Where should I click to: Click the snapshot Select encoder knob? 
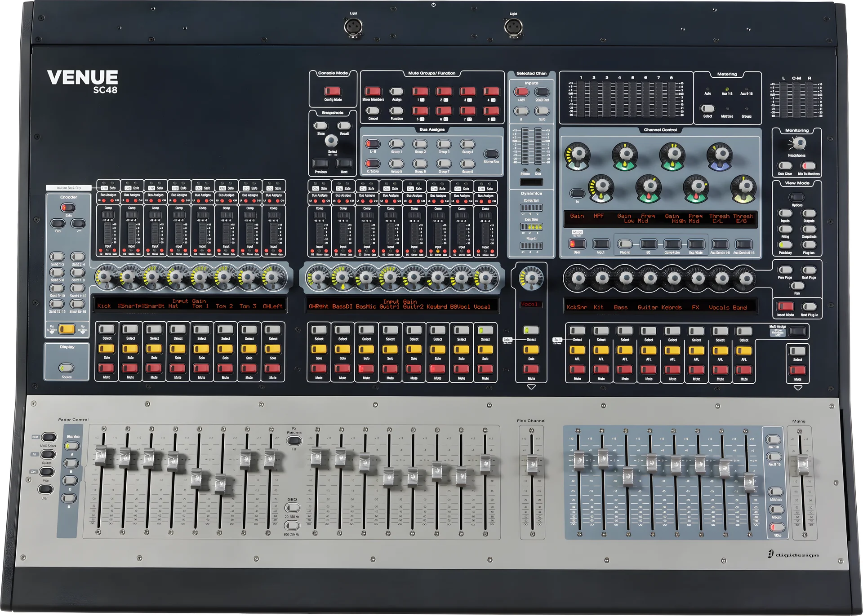pyautogui.click(x=331, y=141)
